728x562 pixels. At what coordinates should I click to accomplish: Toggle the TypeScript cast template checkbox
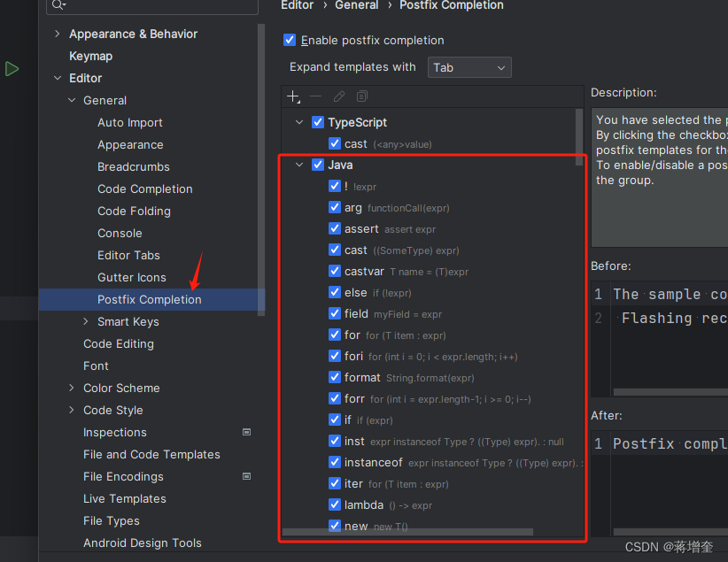point(334,143)
